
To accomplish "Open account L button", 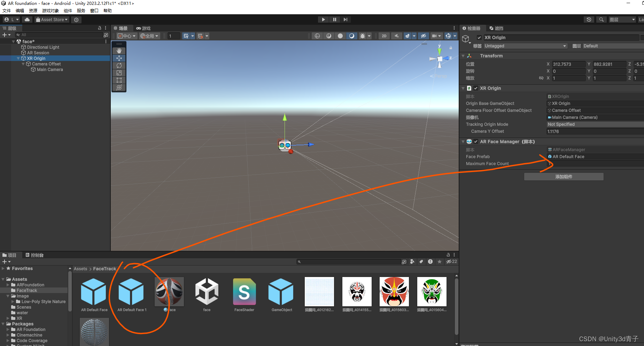I will pyautogui.click(x=11, y=20).
